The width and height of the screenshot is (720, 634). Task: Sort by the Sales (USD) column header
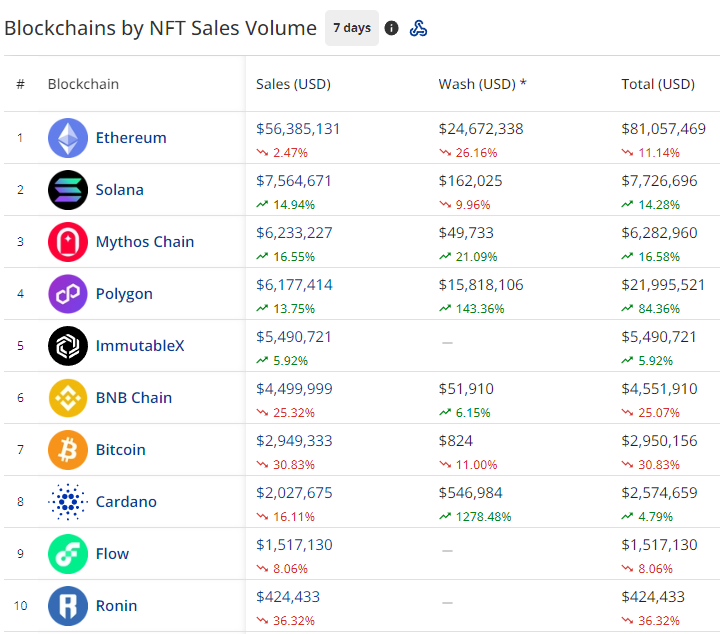pyautogui.click(x=293, y=84)
